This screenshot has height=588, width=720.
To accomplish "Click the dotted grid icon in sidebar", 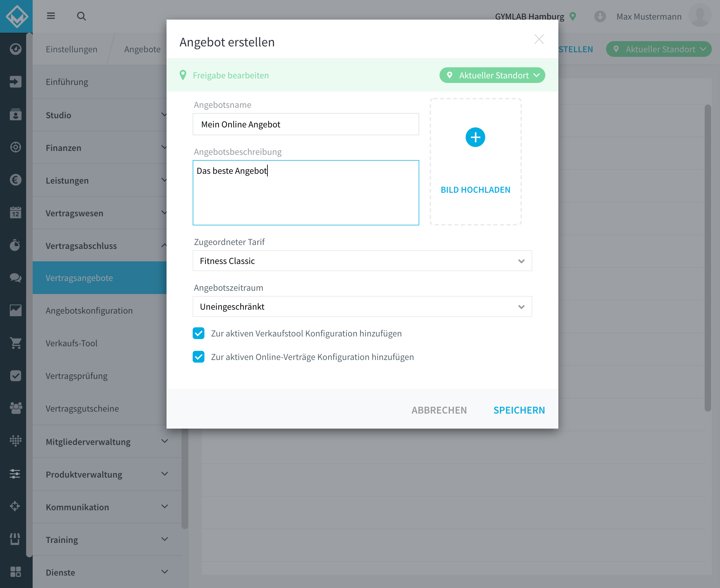I will 16,441.
